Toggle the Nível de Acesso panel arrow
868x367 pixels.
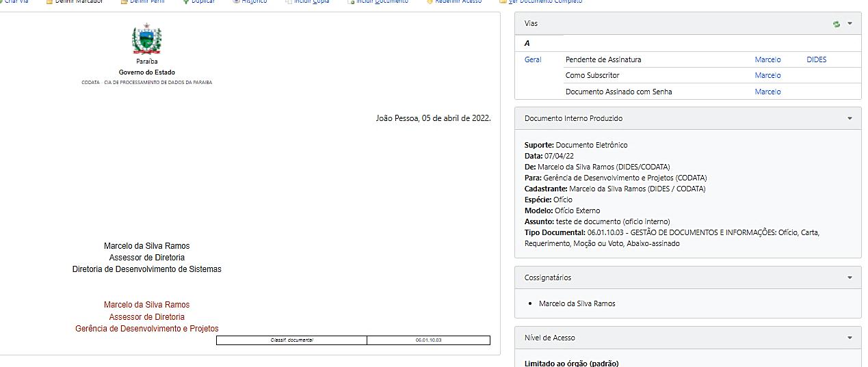(850, 338)
